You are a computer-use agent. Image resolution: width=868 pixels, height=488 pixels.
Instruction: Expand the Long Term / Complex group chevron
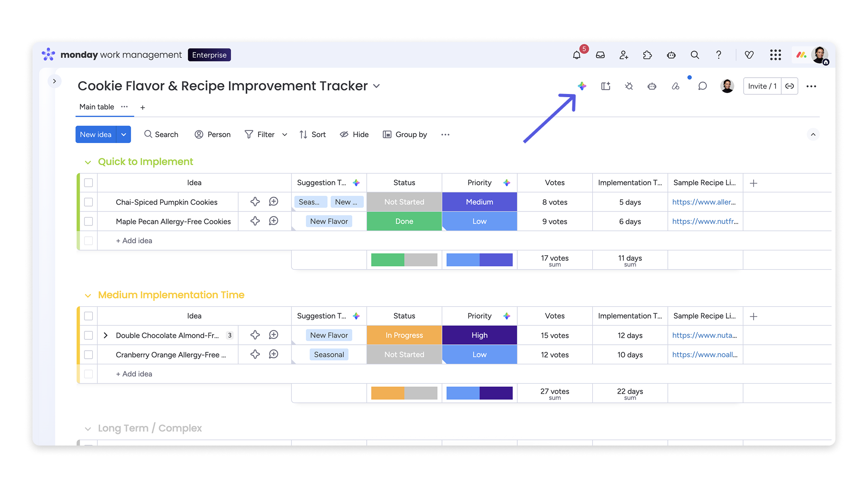[88, 429]
